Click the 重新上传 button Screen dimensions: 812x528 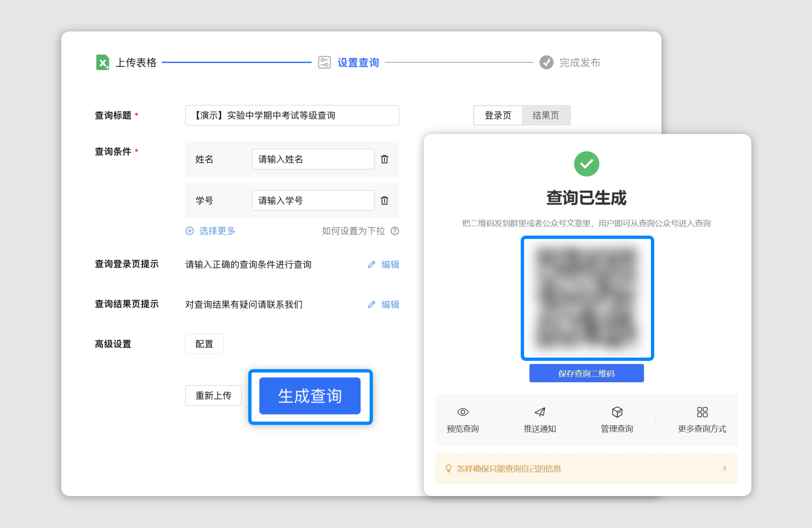[213, 396]
